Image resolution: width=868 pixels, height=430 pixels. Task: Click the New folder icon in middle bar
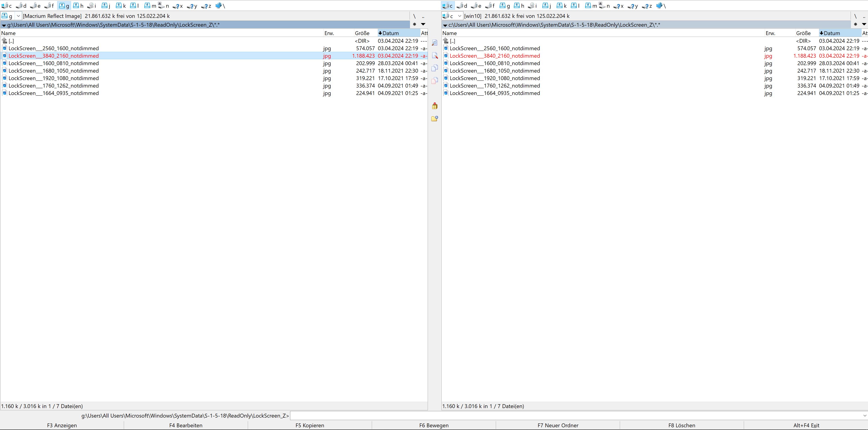434,119
